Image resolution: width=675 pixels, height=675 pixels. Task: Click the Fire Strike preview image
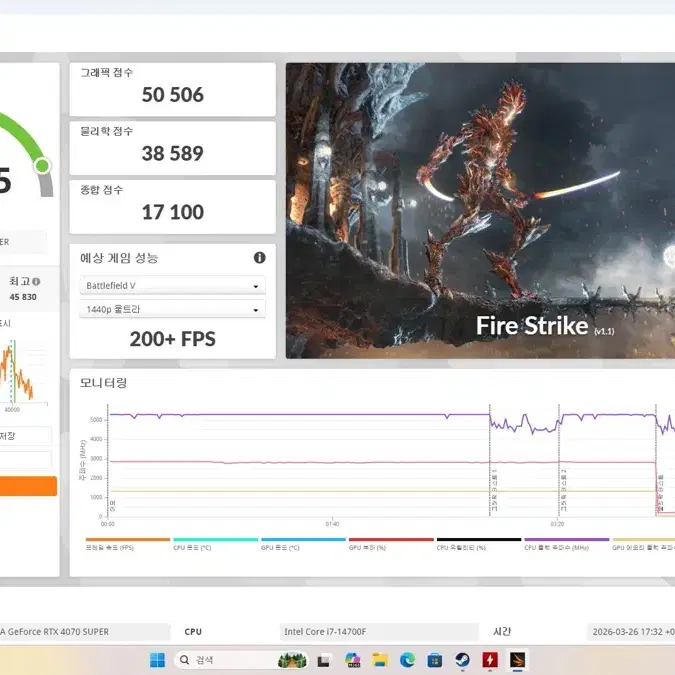pyautogui.click(x=480, y=211)
